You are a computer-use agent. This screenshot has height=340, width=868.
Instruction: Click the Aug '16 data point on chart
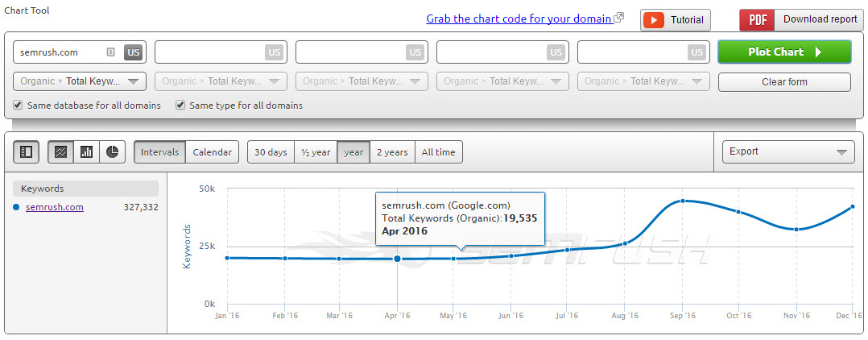[625, 243]
